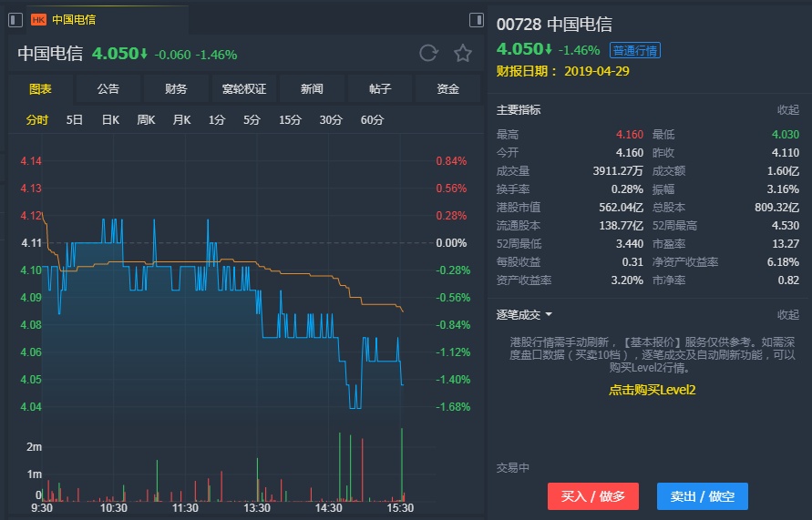Click the 15:30 time axis label
The height and width of the screenshot is (520, 812).
[x=400, y=507]
